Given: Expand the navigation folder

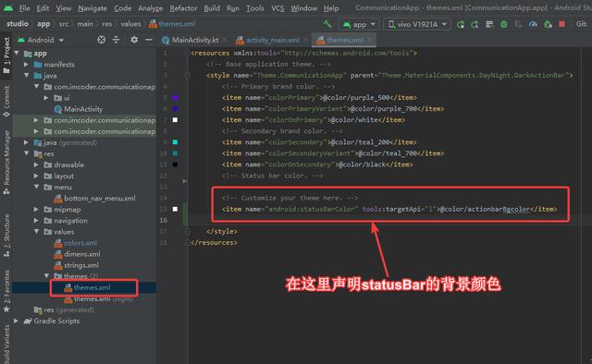Looking at the screenshot, I should coord(36,220).
